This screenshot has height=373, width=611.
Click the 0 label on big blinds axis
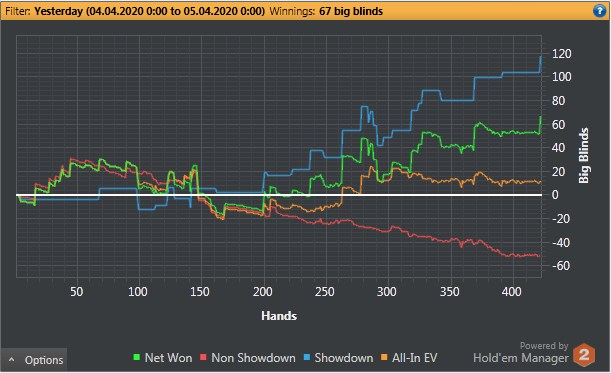pyautogui.click(x=555, y=194)
